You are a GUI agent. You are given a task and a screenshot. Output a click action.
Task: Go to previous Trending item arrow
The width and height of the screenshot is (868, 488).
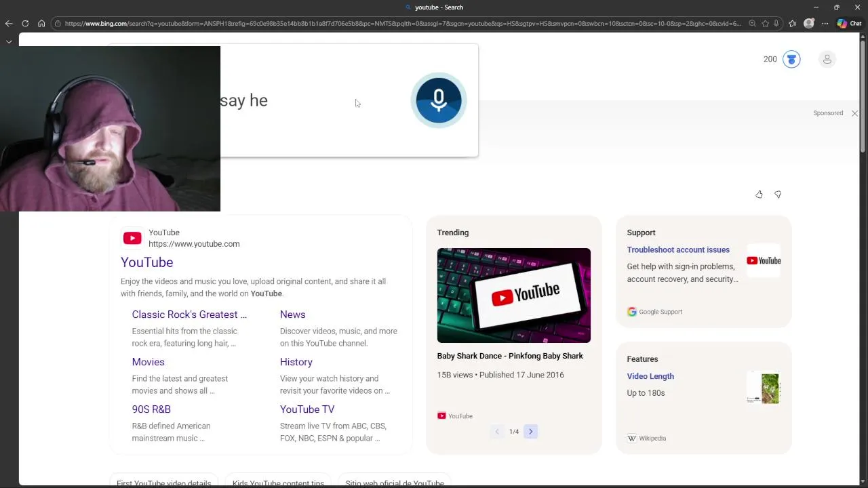497,432
